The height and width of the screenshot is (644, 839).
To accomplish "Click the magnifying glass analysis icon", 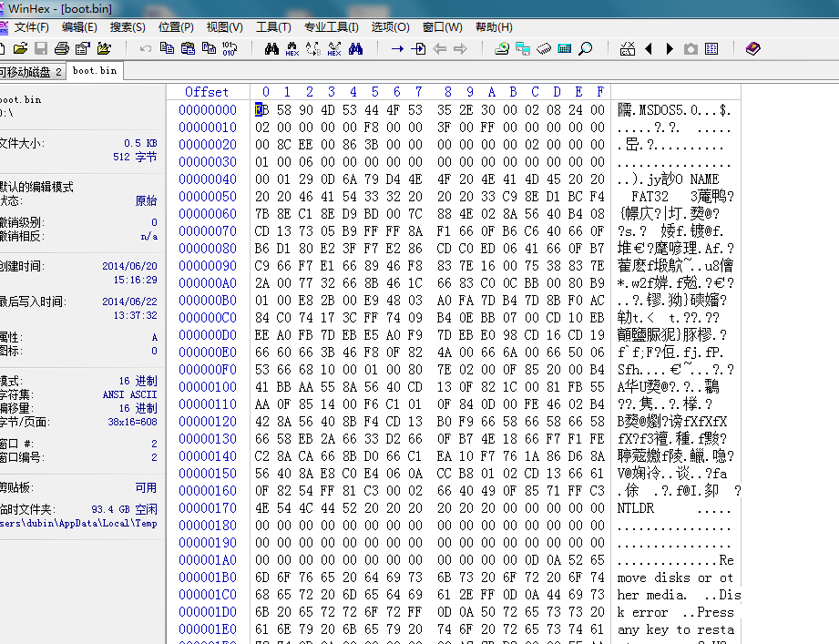I will tap(586, 48).
